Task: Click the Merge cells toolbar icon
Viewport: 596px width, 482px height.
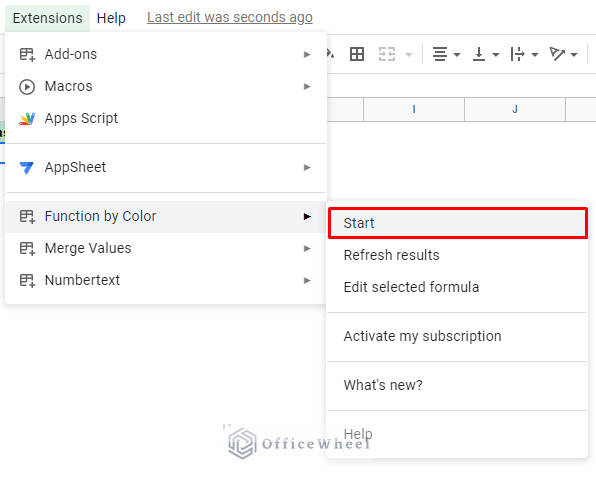Action: (387, 54)
